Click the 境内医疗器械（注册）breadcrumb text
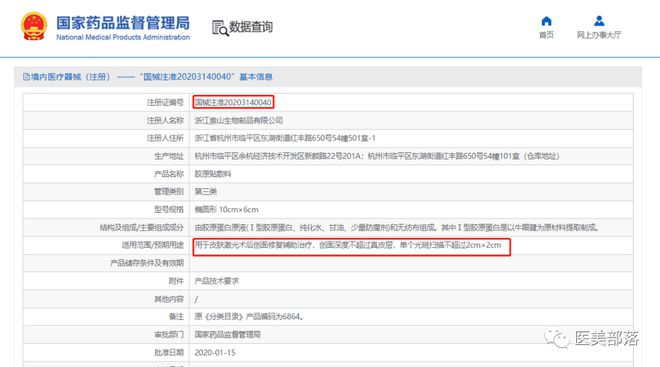 click(x=70, y=77)
